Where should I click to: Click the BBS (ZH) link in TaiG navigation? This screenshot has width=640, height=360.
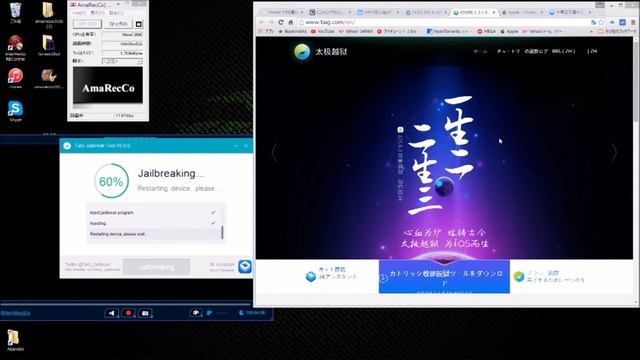[563, 51]
